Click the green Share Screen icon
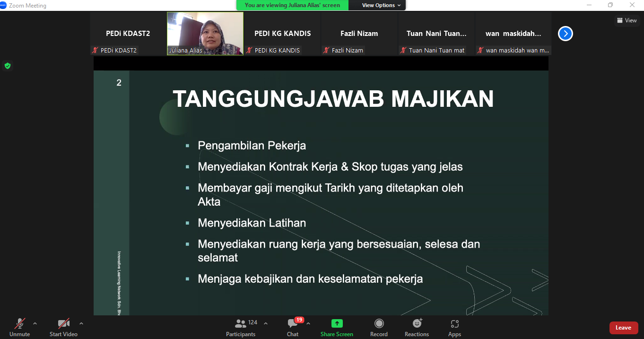The width and height of the screenshot is (644, 339). (x=337, y=323)
